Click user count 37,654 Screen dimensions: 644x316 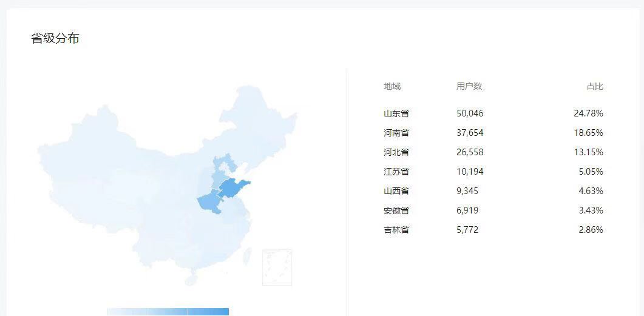pyautogui.click(x=470, y=133)
